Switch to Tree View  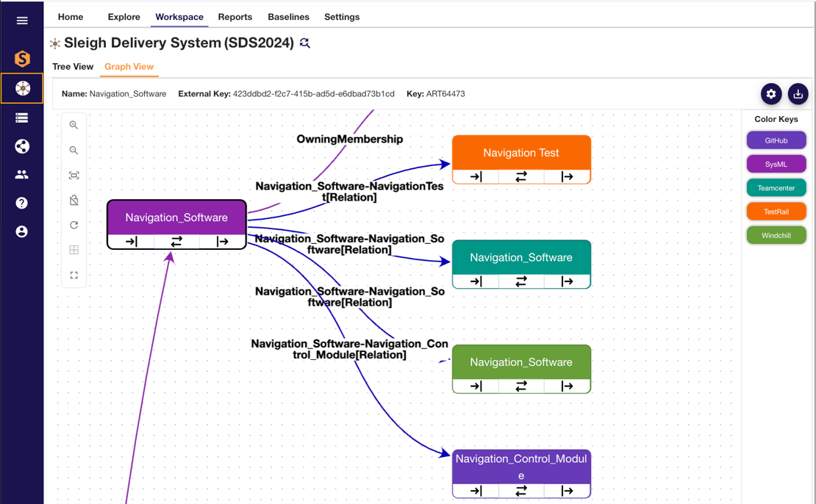click(x=73, y=67)
